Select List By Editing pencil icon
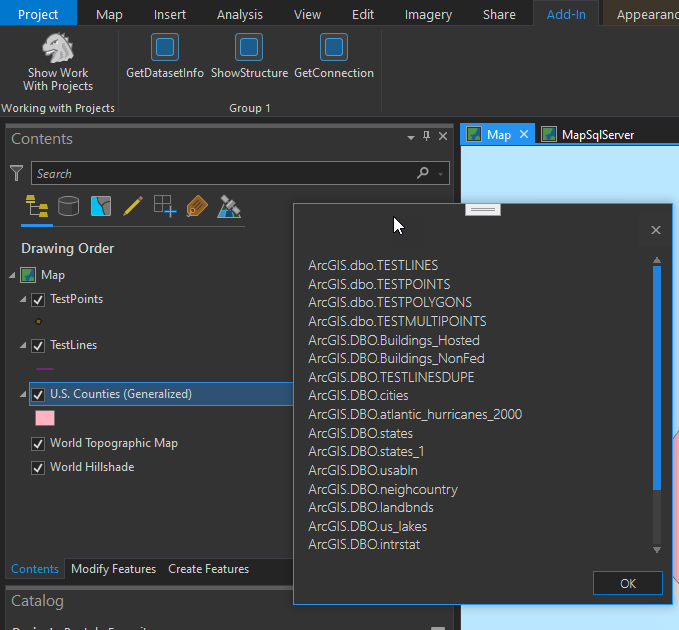Viewport: 679px width, 630px height. tap(133, 206)
